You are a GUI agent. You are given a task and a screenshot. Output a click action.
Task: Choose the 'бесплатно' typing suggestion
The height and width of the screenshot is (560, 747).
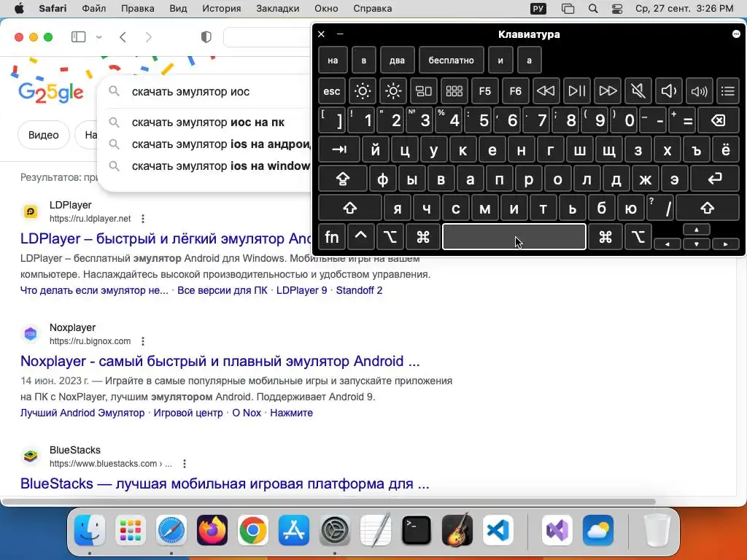pyautogui.click(x=451, y=61)
